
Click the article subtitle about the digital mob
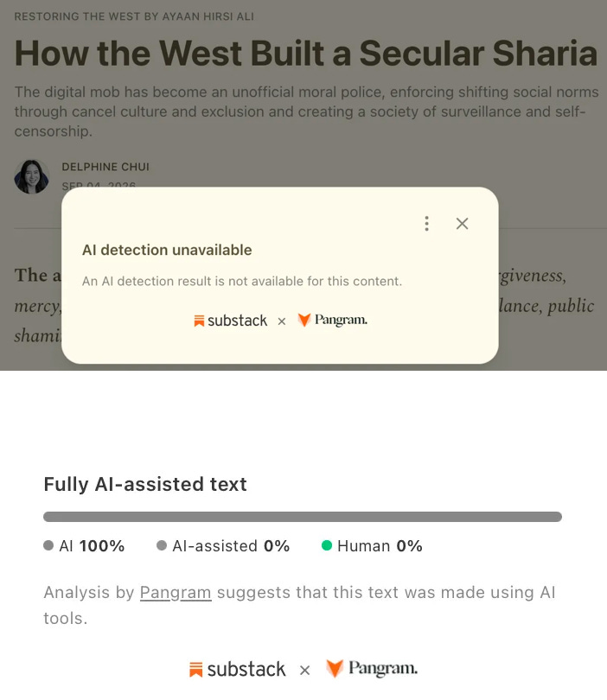pos(306,111)
